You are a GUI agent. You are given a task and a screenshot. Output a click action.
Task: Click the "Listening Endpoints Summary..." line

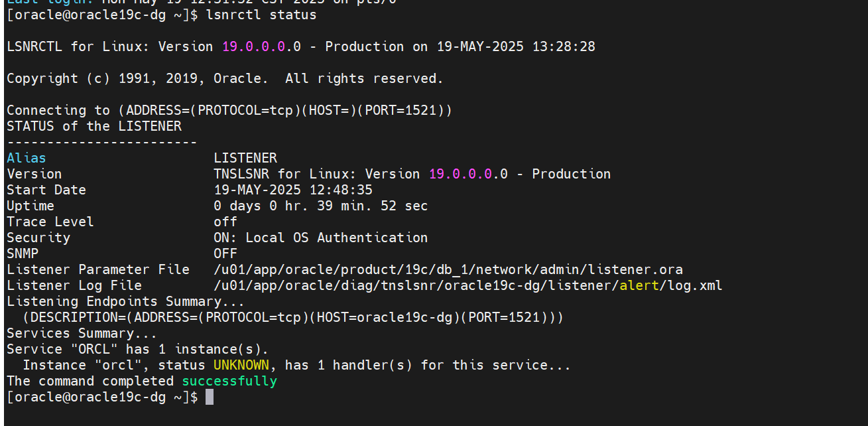[x=126, y=301]
